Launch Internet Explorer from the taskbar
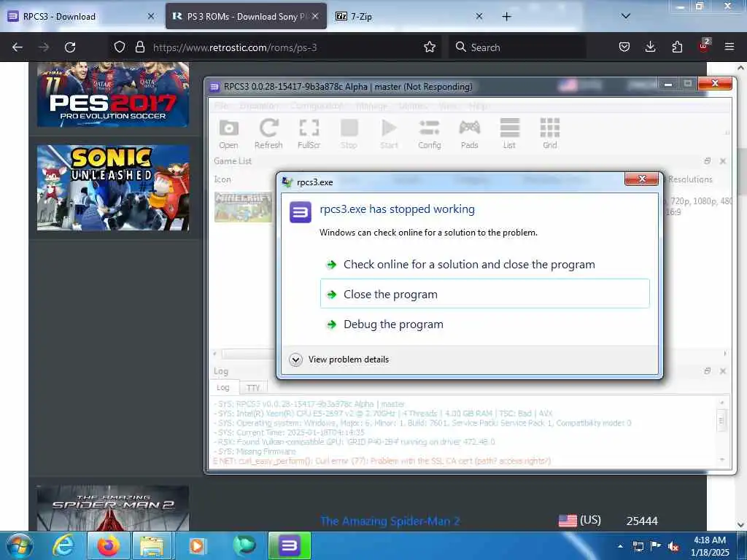The width and height of the screenshot is (747, 560). pos(63,546)
